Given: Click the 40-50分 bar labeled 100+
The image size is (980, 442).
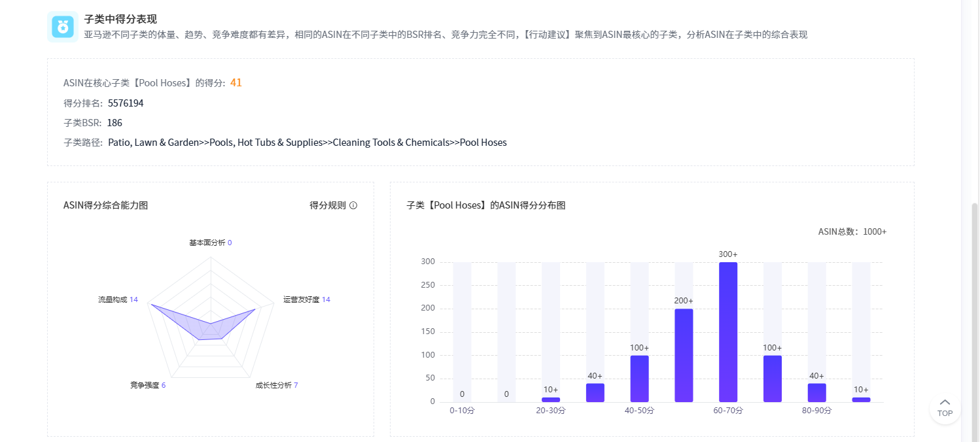Looking at the screenshot, I should 639,379.
